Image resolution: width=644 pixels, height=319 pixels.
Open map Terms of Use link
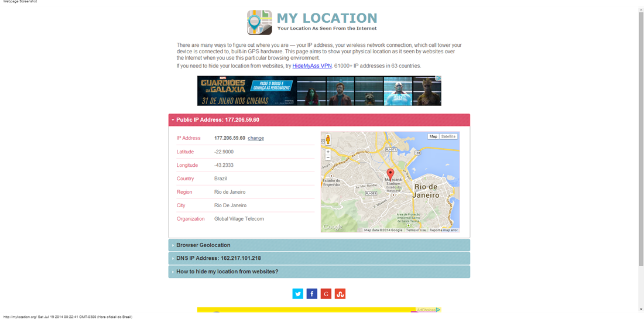tap(416, 230)
